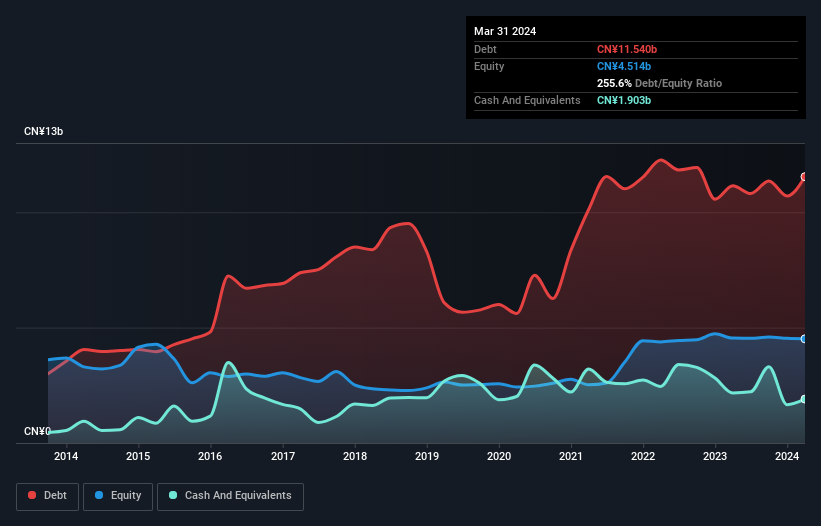The width and height of the screenshot is (821, 526).
Task: Select the 2023 x-axis label
Action: [715, 456]
